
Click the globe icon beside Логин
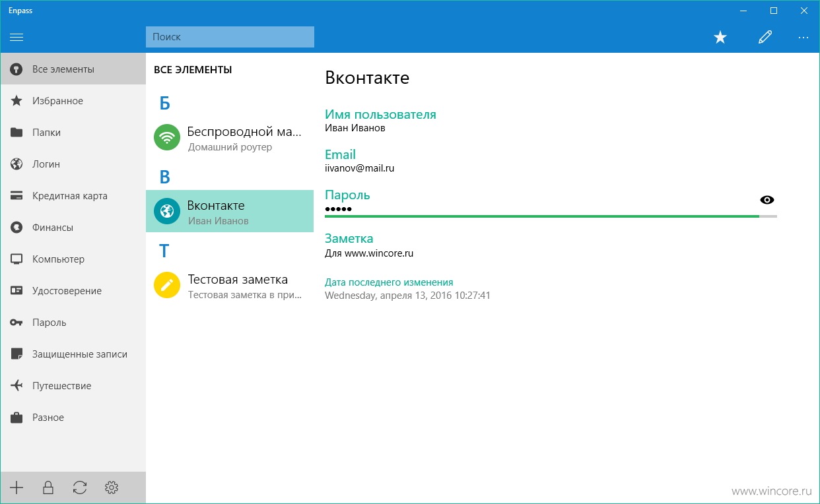(17, 164)
